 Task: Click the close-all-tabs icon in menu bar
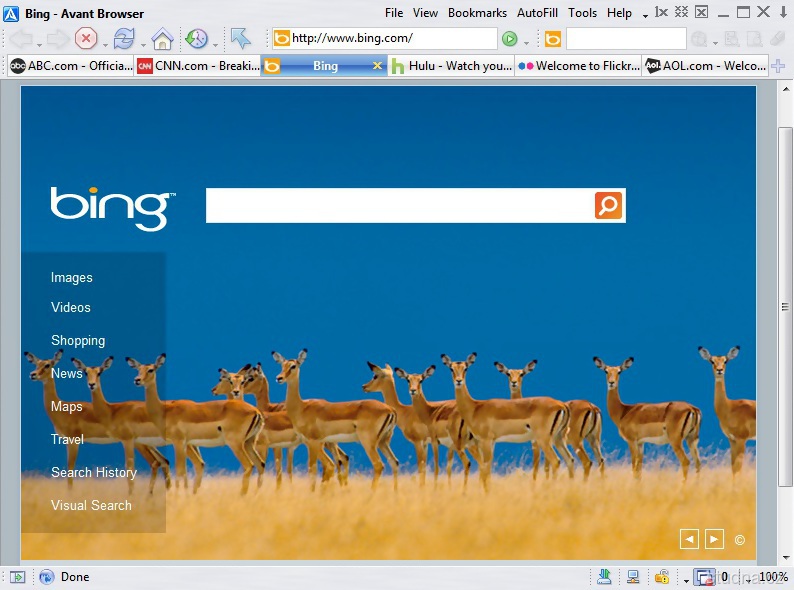[682, 12]
